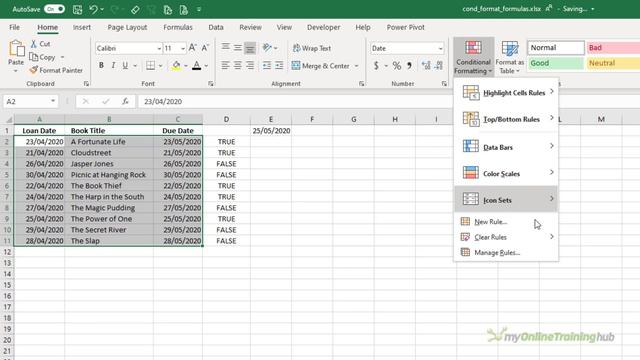The image size is (640, 360).
Task: Click the Decrease Decimal icon
Action: point(439,65)
